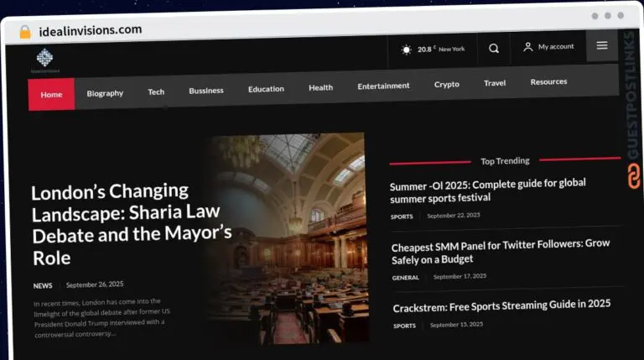Click SPORTS tag under Crackstrem article

tap(404, 326)
